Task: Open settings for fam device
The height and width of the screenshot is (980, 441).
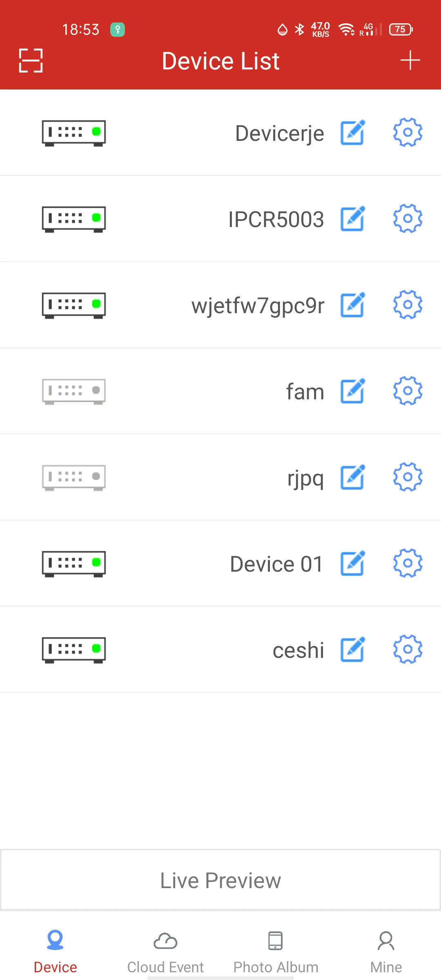Action: [408, 391]
